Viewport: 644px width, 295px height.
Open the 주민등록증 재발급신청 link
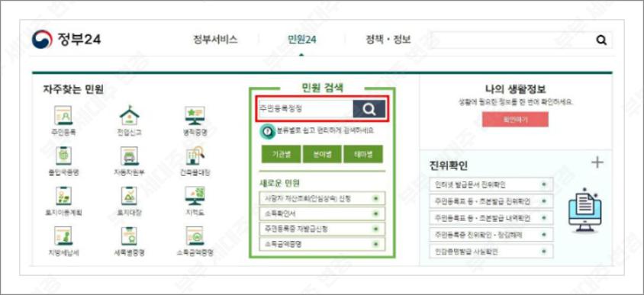(323, 229)
